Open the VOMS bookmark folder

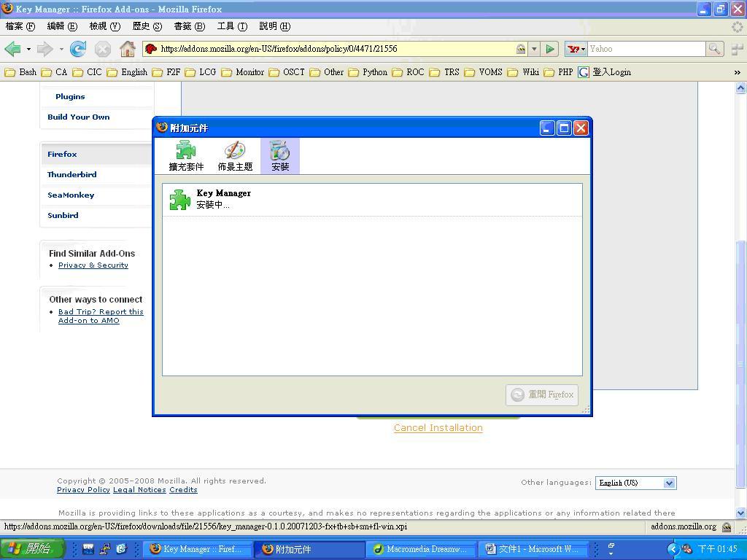(484, 72)
